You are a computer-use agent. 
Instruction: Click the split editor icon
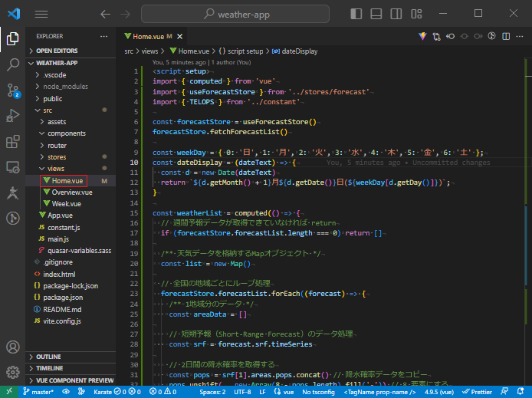[506, 36]
